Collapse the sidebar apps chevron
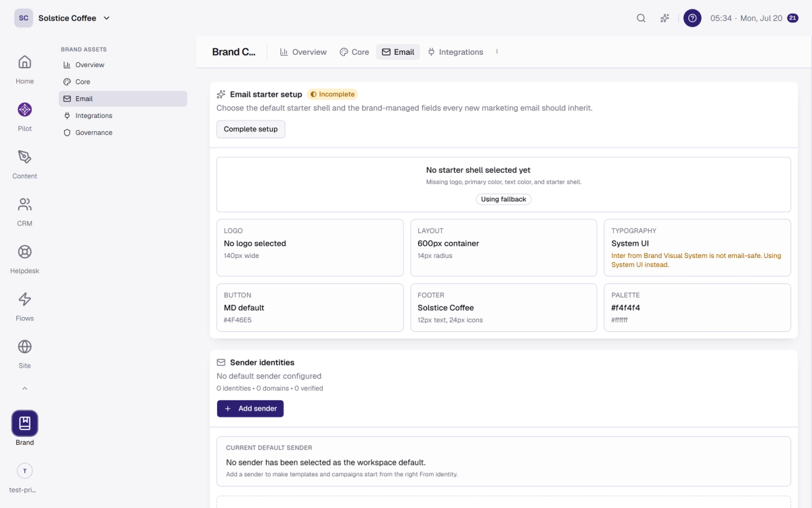Image resolution: width=812 pixels, height=508 pixels. (25, 389)
